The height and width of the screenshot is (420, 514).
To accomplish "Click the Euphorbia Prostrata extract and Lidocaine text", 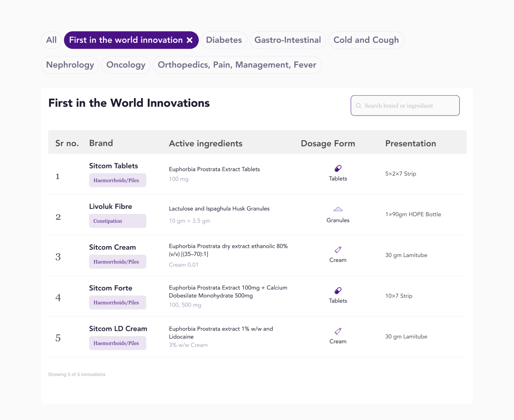I will [x=221, y=333].
